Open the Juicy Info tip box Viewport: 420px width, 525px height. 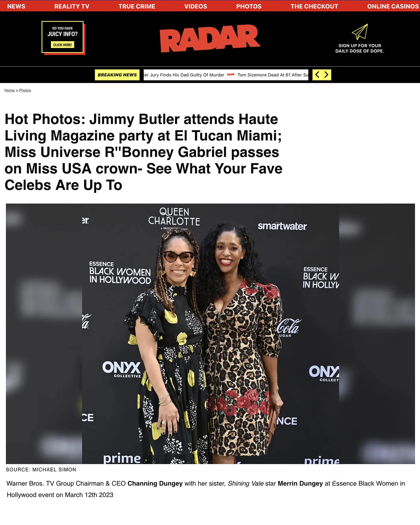click(63, 37)
